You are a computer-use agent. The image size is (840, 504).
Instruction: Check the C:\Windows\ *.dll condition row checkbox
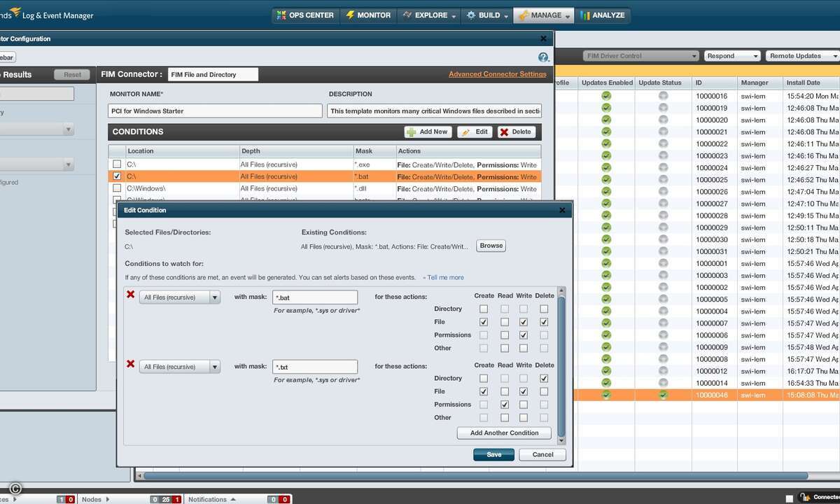click(x=117, y=188)
